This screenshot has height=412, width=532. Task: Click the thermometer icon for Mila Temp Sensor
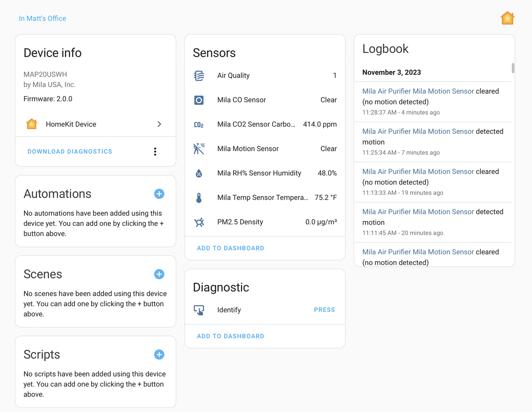(x=199, y=197)
